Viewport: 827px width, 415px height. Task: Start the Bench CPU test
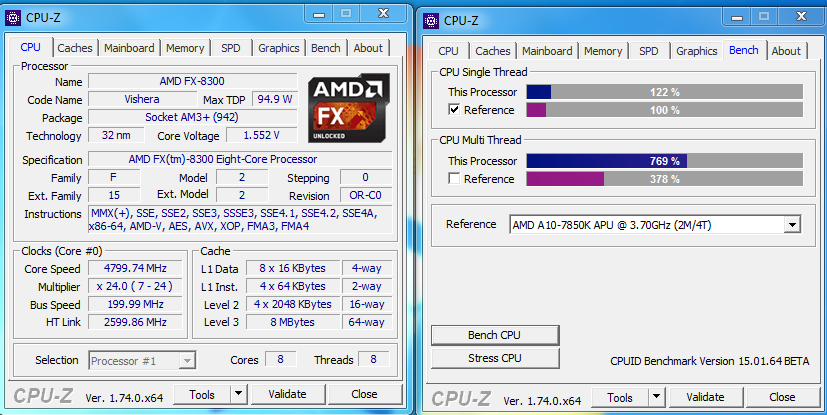[x=495, y=335]
